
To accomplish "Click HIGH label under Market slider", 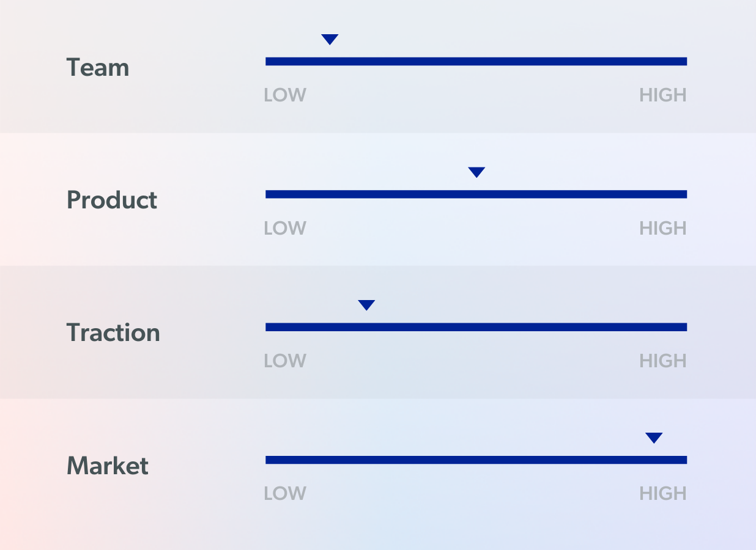I will [x=663, y=493].
